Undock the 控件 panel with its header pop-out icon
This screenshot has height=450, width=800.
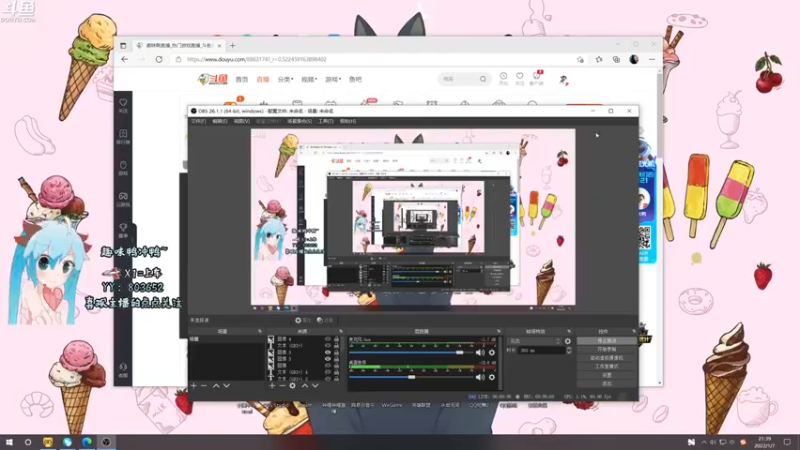pyautogui.click(x=634, y=331)
